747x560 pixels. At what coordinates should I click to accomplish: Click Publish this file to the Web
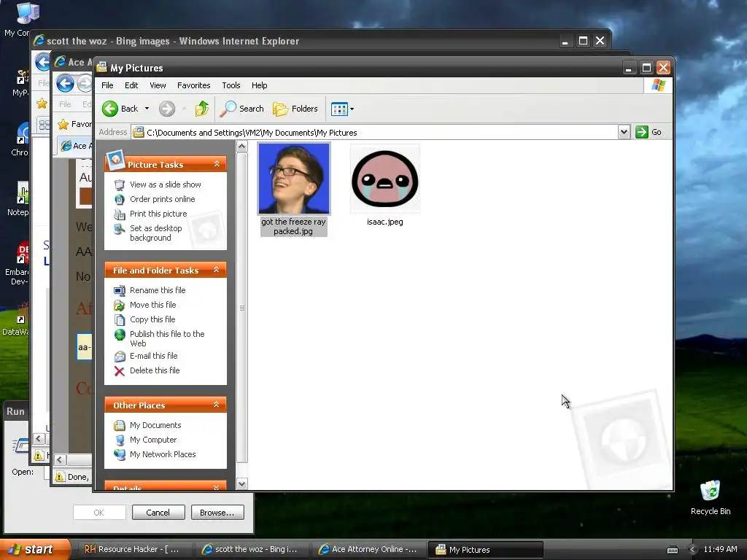click(167, 338)
